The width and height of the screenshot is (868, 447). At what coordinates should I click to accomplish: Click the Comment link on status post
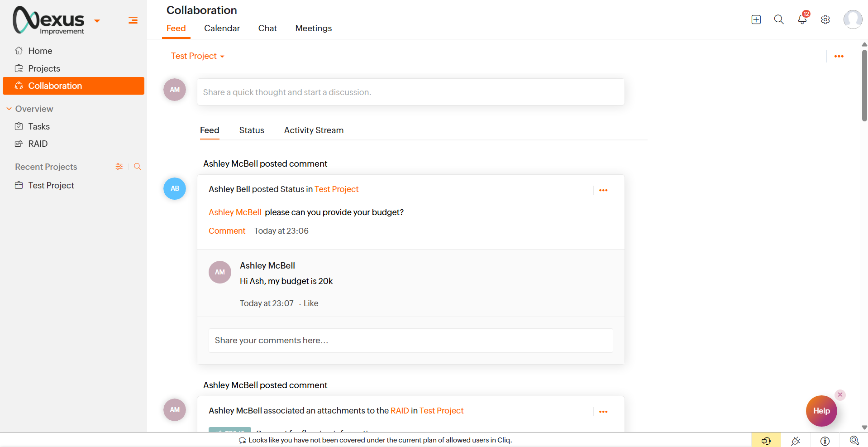point(227,231)
